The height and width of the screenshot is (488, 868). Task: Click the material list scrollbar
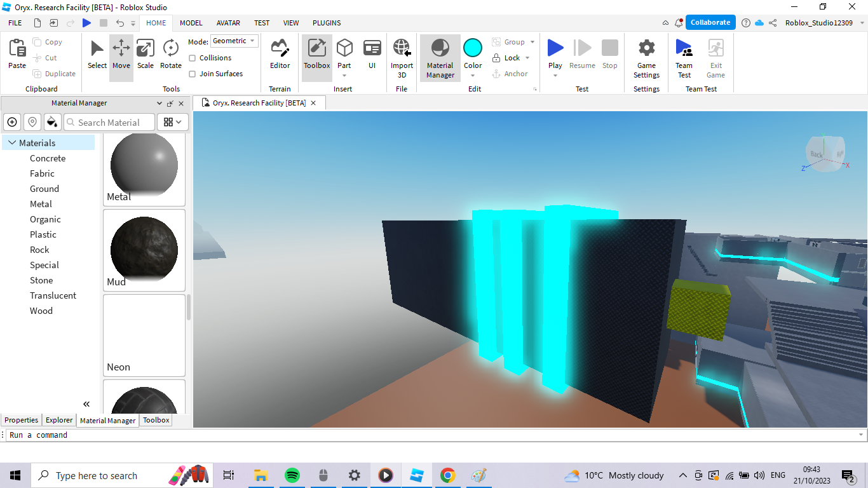click(x=189, y=307)
